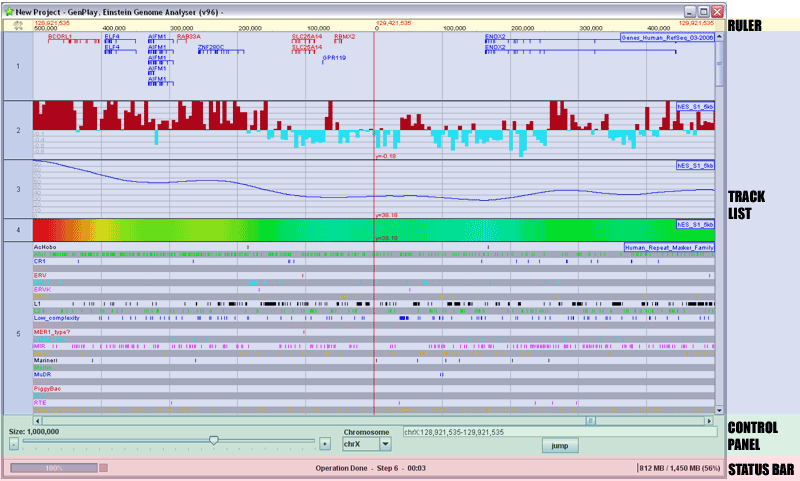This screenshot has height=481, width=800.
Task: Click the Human_Repeat_Masker_Family track label
Action: pyautogui.click(x=668, y=246)
